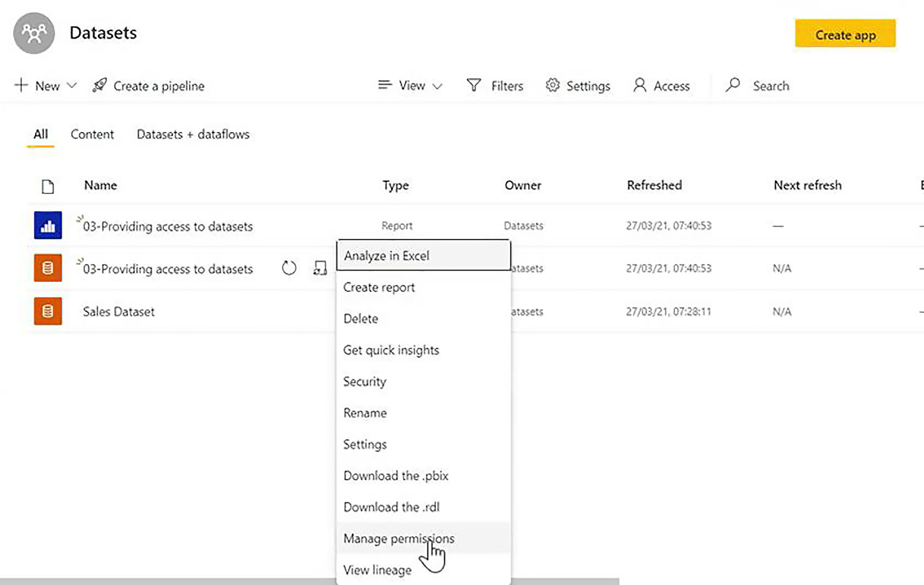Viewport: 924px width, 585px height.
Task: Choose Manage permissions from context menu
Action: (399, 538)
